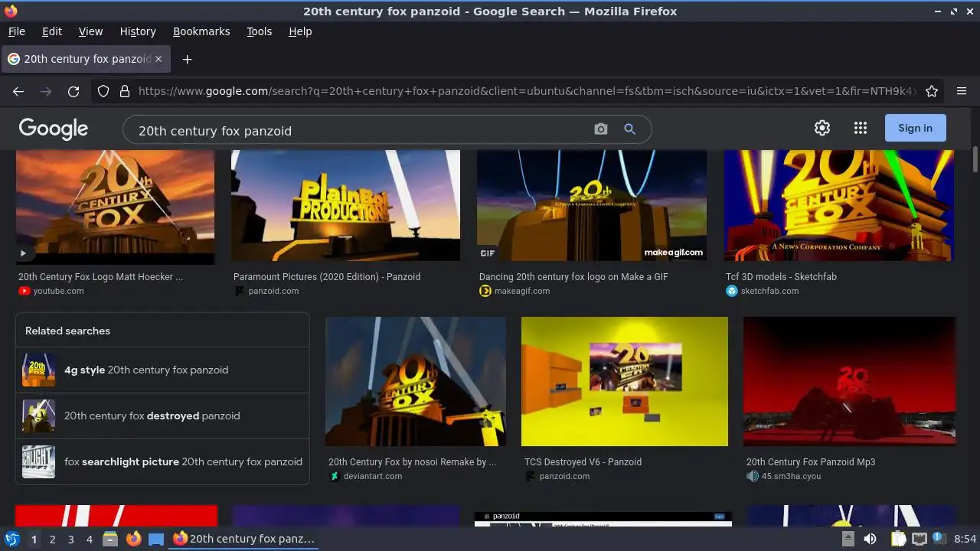This screenshot has width=980, height=551.
Task: Open a new tab with the plus button
Action: coord(187,59)
